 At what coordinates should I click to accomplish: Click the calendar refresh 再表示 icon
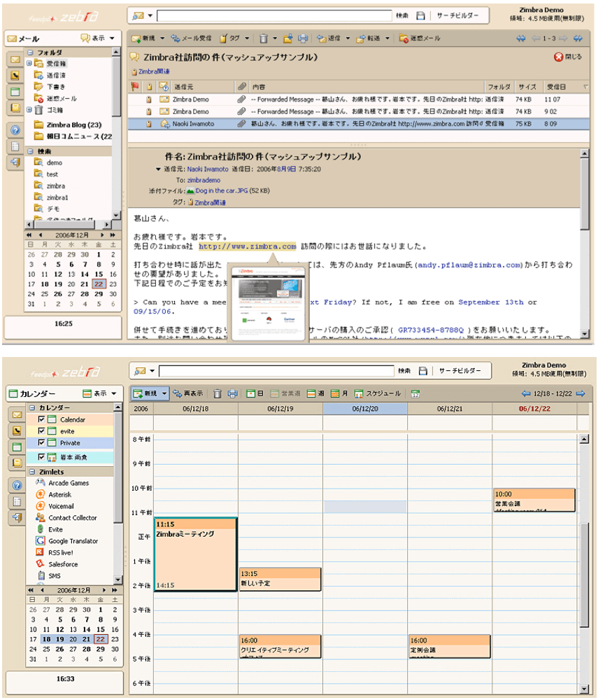click(178, 393)
